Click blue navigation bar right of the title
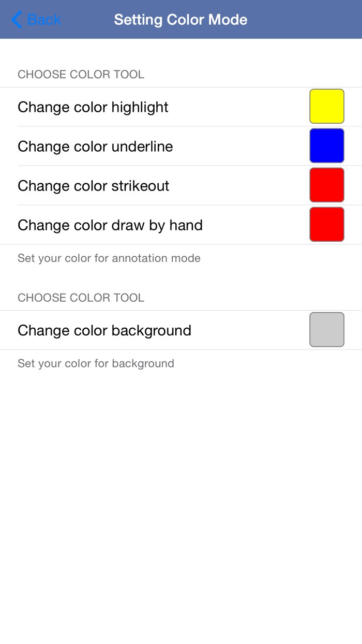Image resolution: width=362 pixels, height=644 pixels. [x=305, y=20]
